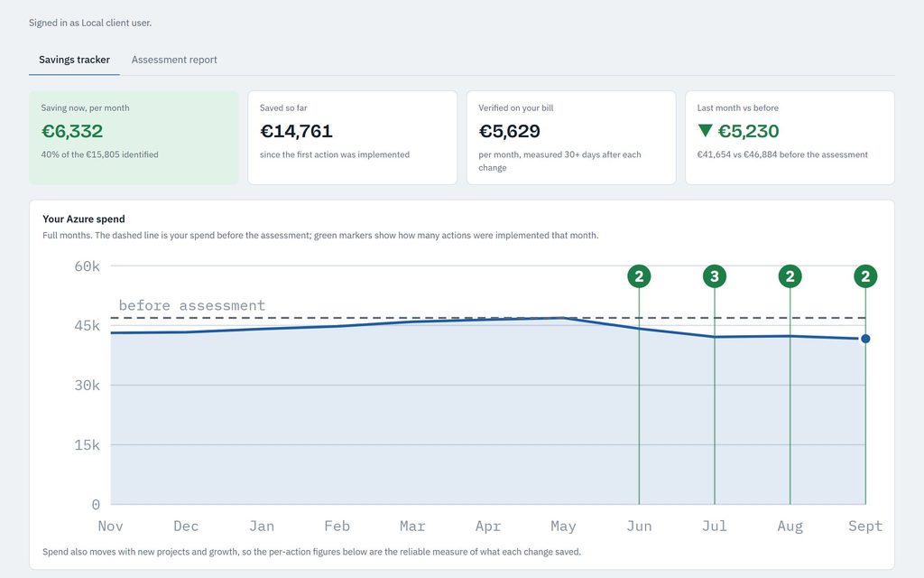This screenshot has width=924, height=578.
Task: Click the €6,332 saving amount
Action: 72,131
